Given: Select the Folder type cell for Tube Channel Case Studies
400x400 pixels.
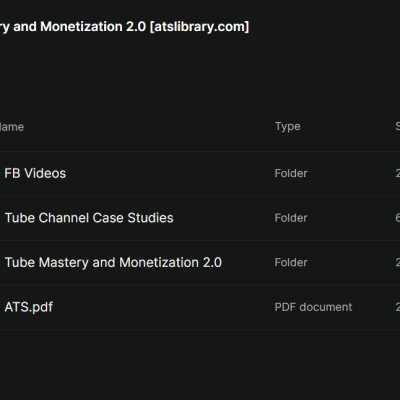Looking at the screenshot, I should (291, 218).
